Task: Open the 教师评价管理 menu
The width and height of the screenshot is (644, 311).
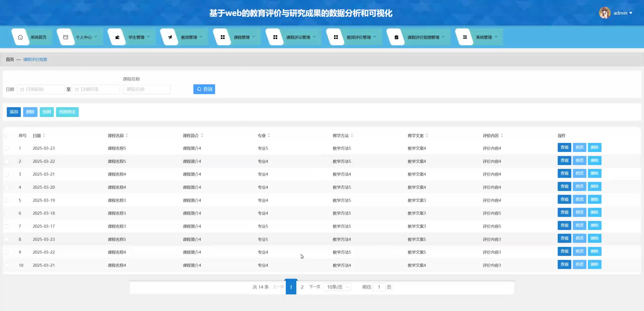Action: tap(358, 37)
